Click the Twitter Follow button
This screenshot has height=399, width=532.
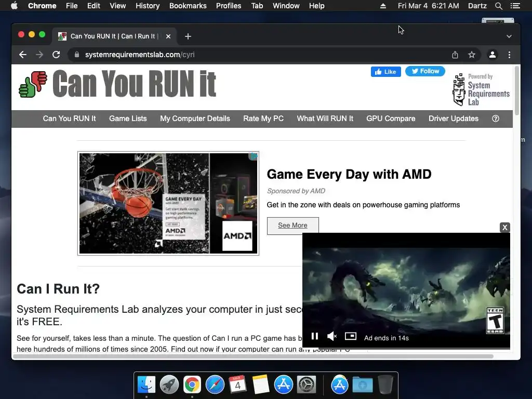click(x=425, y=71)
